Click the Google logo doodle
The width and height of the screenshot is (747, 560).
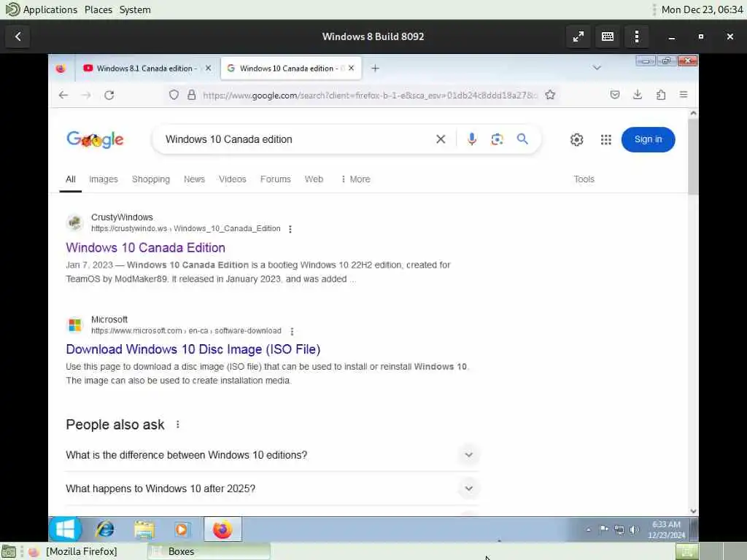pyautogui.click(x=95, y=139)
